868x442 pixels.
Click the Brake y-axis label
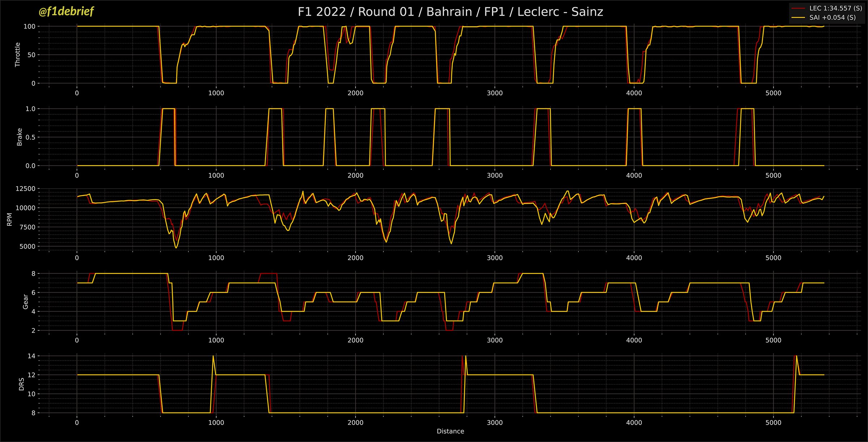coord(20,137)
